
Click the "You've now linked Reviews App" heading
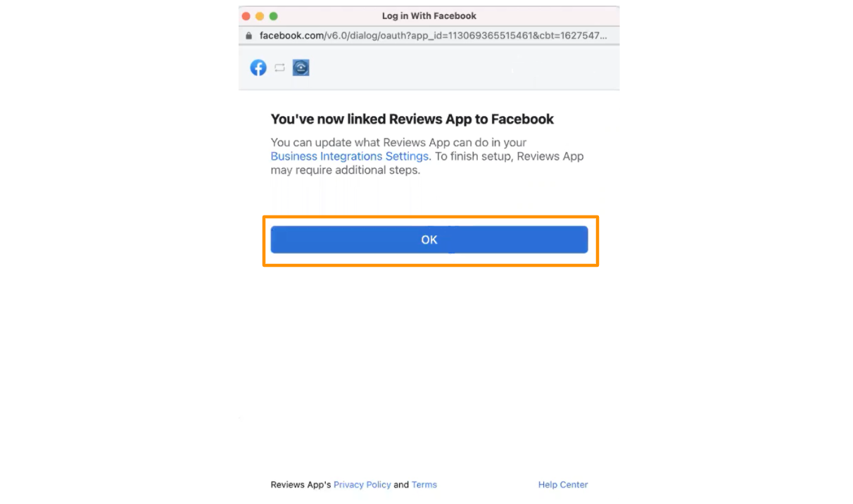tap(412, 120)
